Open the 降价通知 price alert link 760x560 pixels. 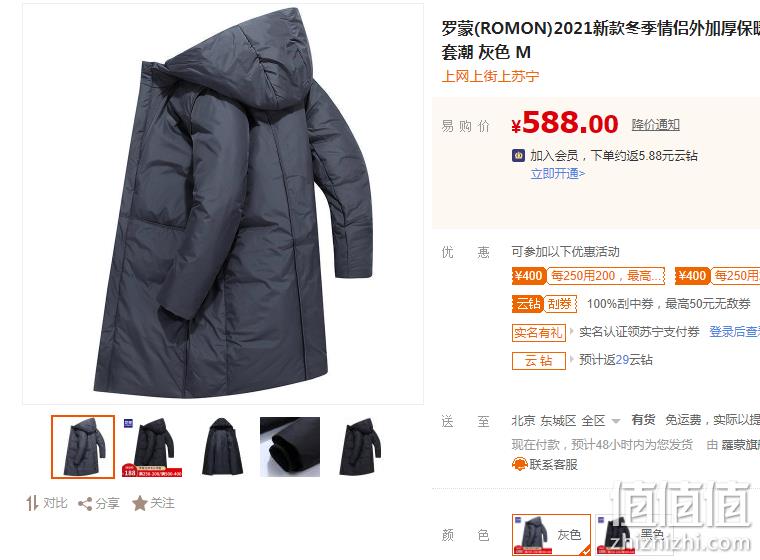[x=655, y=125]
